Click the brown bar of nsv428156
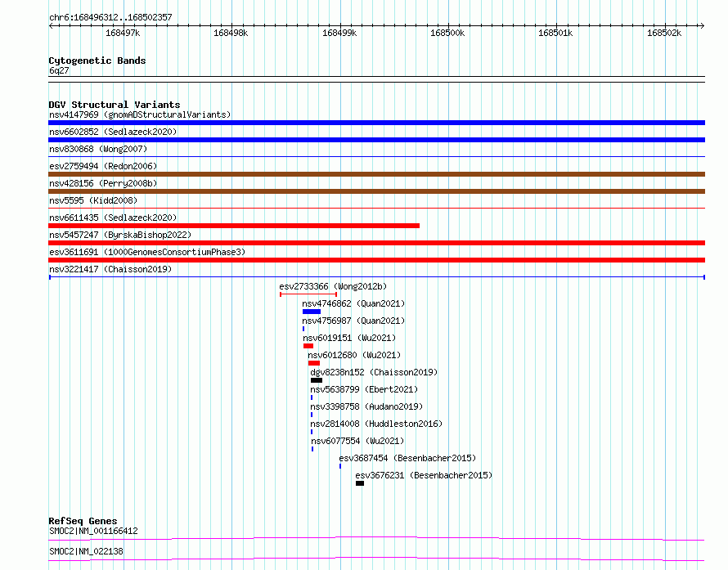The height and width of the screenshot is (570, 728). point(376,191)
